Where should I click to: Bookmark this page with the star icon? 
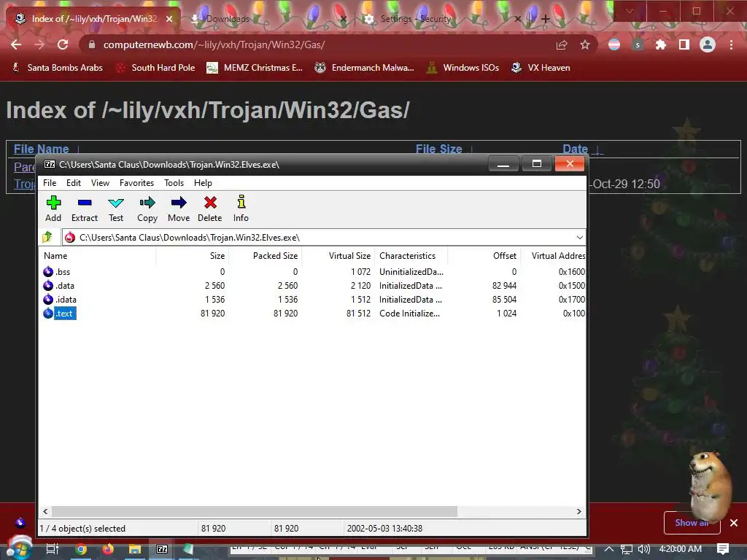coord(585,44)
